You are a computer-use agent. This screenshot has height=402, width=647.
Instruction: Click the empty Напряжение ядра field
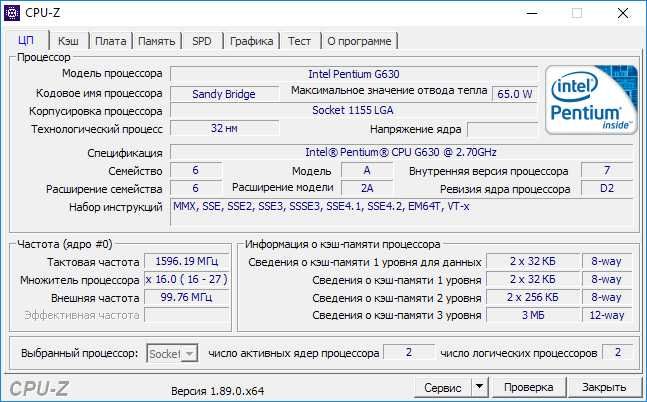(502, 129)
